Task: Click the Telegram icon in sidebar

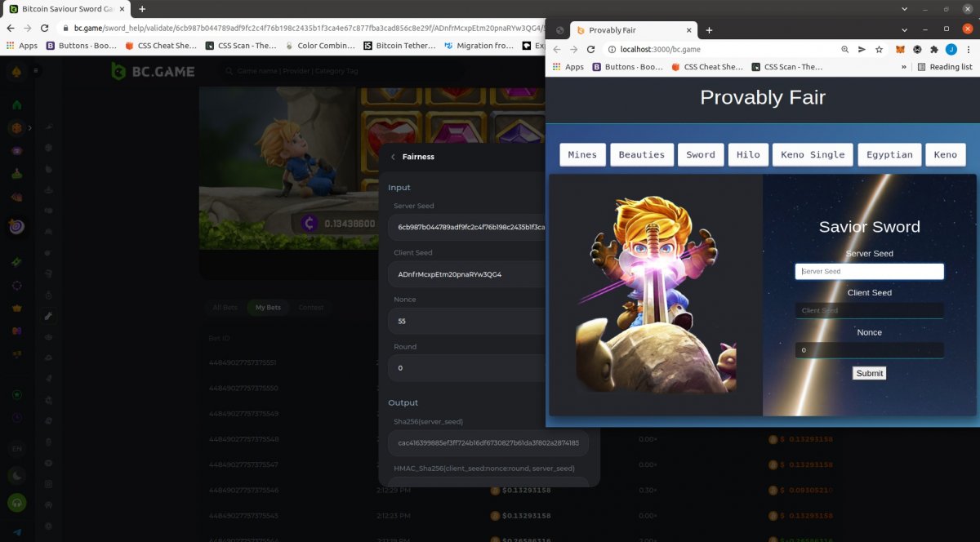Action: (x=16, y=532)
